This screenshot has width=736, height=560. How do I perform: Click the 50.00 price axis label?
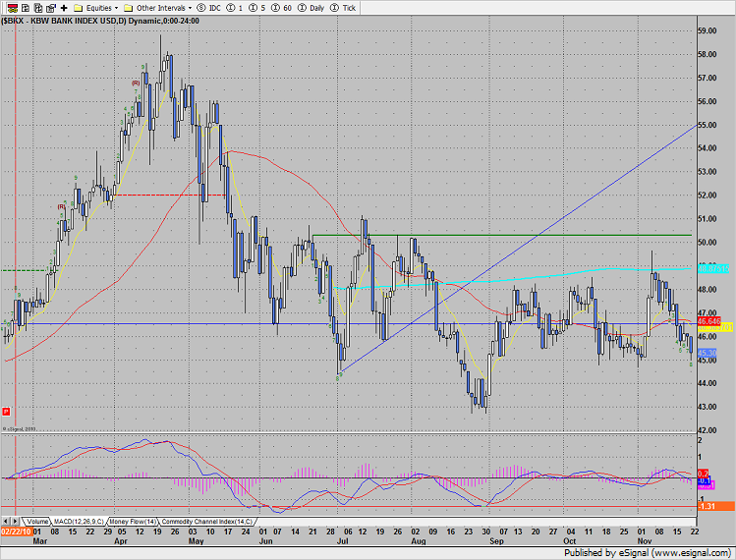[707, 243]
